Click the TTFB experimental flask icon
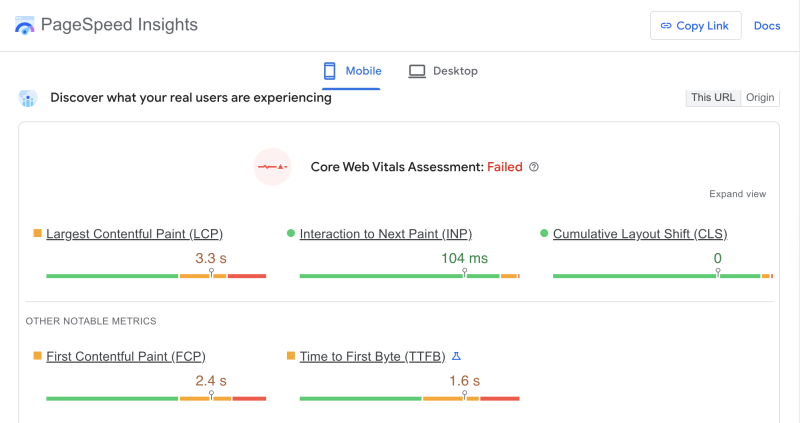The height and width of the screenshot is (423, 800). tap(456, 356)
